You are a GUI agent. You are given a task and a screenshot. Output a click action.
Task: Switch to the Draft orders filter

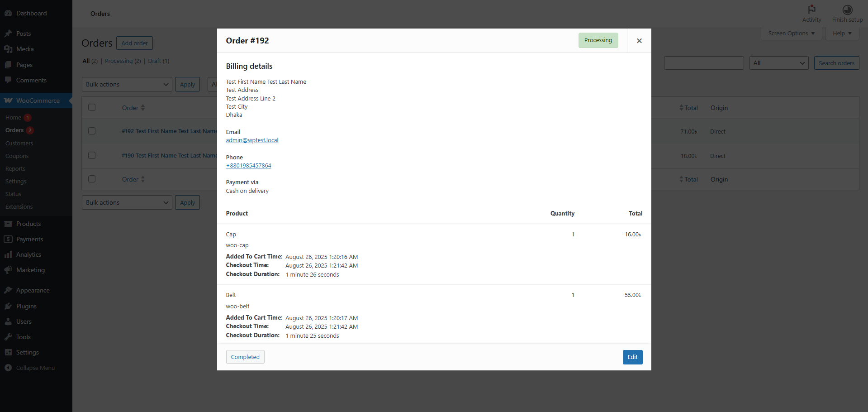pyautogui.click(x=154, y=61)
